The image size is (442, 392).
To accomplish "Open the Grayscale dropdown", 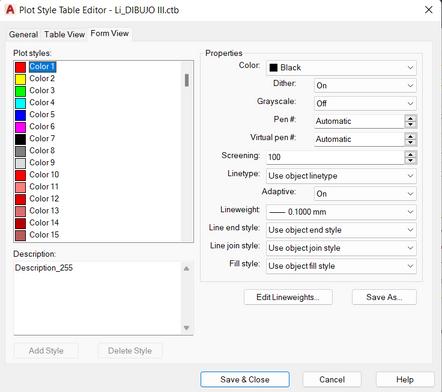I will pyautogui.click(x=365, y=104).
